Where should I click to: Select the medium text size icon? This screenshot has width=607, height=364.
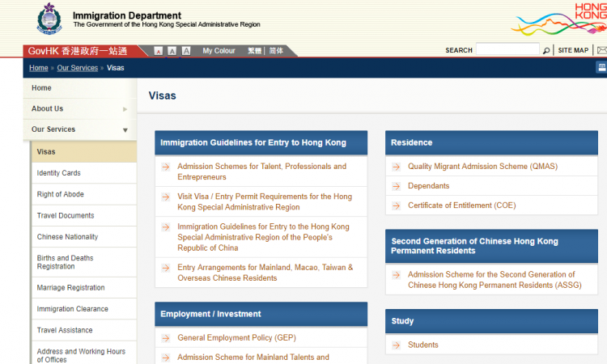(172, 51)
